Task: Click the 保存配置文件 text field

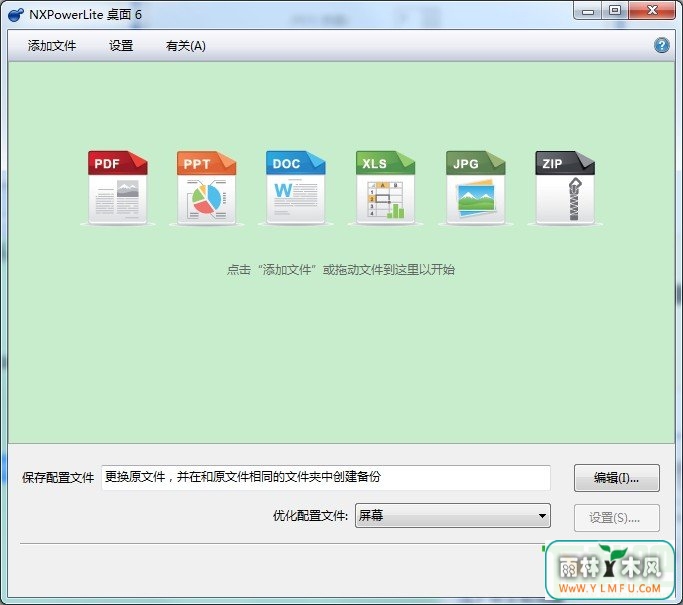Action: pos(326,477)
